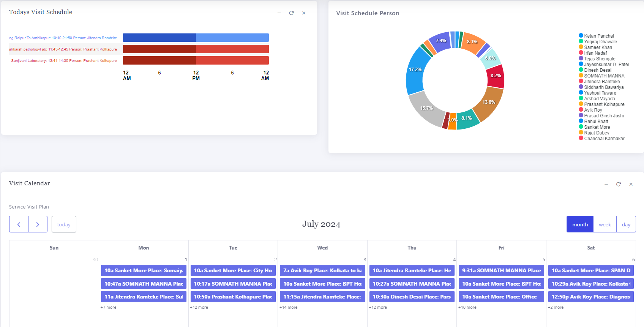Toggle Ketan Panchal legend entry

pyautogui.click(x=597, y=36)
